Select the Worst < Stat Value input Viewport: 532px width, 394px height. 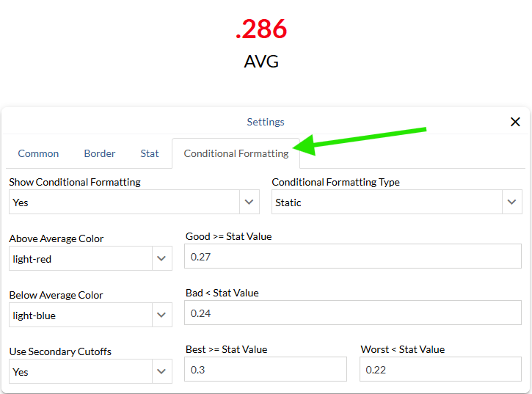[440, 369]
